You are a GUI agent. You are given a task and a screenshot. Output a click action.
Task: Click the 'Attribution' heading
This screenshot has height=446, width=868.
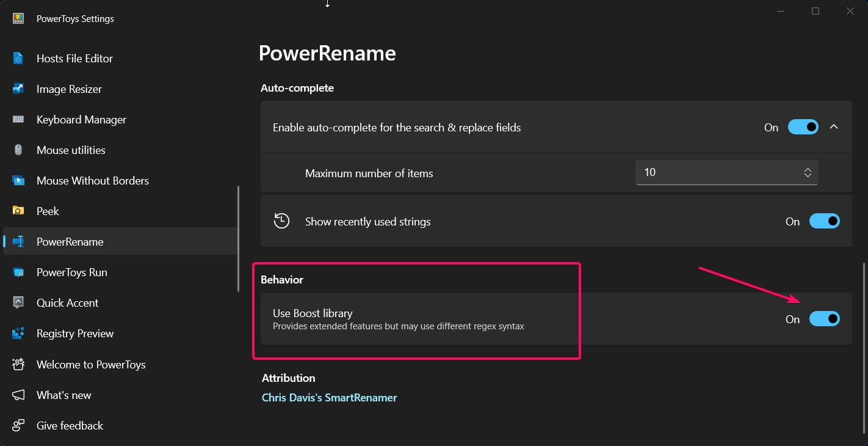point(288,378)
